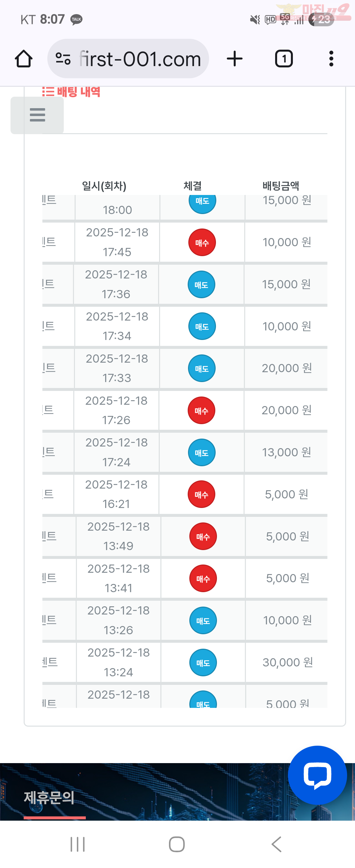This screenshot has width=355, height=868.
Task: Open the browser three-dot menu
Action: point(331,59)
